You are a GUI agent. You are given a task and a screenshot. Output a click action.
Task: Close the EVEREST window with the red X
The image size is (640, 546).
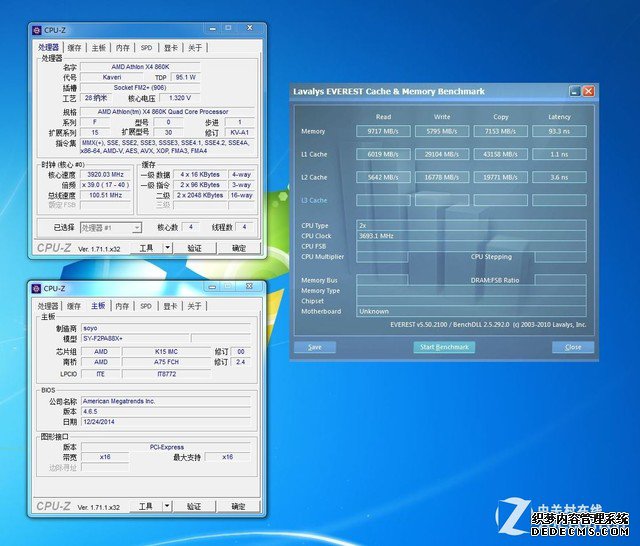click(588, 91)
